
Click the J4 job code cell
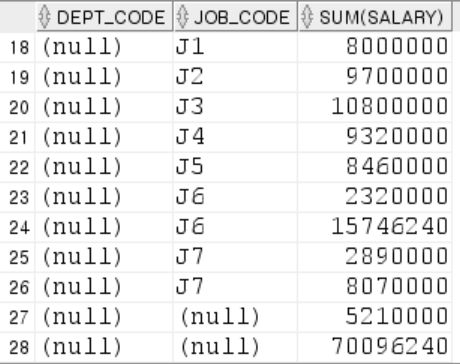pyautogui.click(x=235, y=137)
